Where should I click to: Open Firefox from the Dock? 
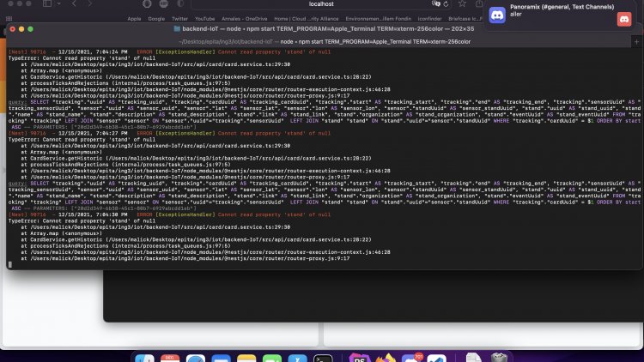[386, 358]
